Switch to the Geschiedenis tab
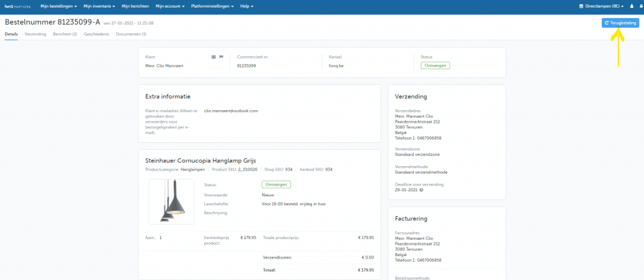 (x=97, y=34)
